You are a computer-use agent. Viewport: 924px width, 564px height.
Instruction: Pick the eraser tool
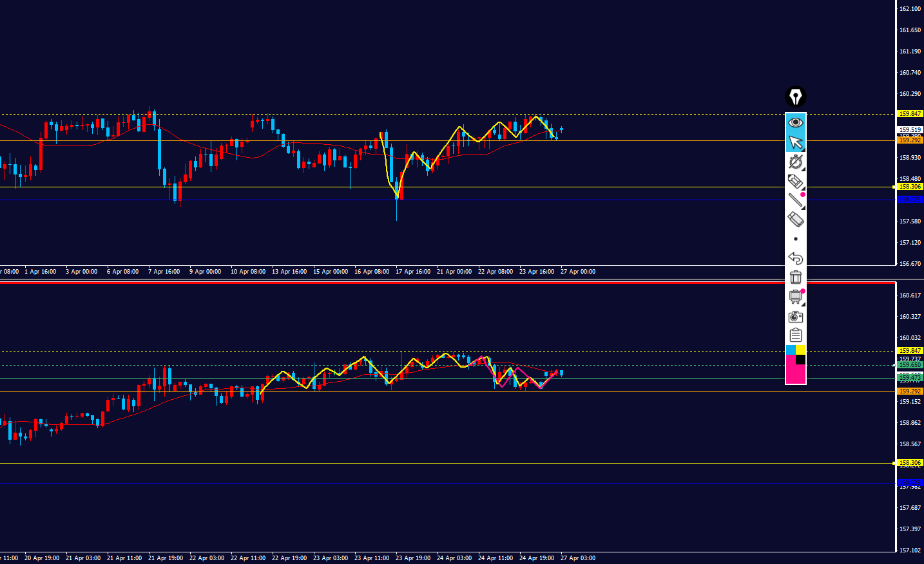coord(795,220)
